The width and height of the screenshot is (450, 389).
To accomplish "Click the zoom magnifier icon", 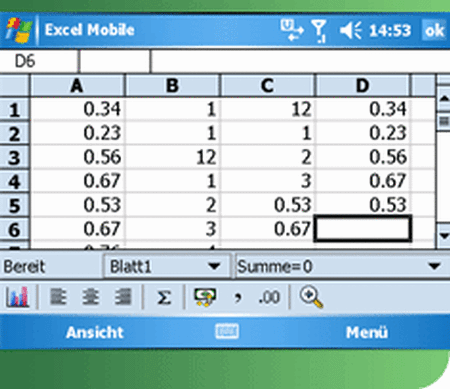I will point(311,298).
